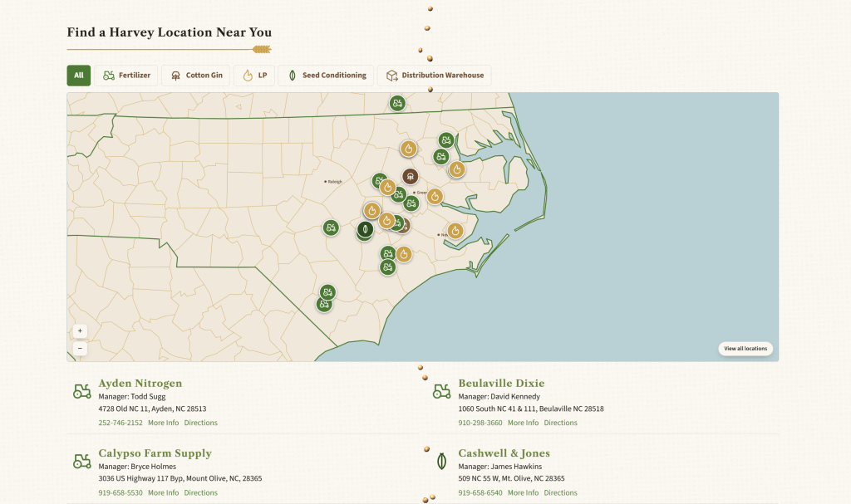Click tractor icon beside Beulaville Dixie
This screenshot has width=851, height=504.
click(x=442, y=391)
